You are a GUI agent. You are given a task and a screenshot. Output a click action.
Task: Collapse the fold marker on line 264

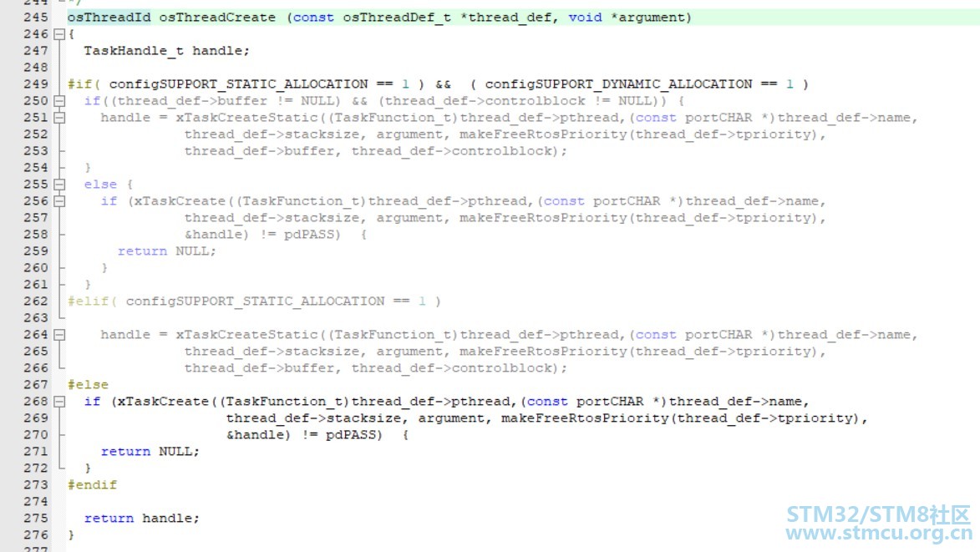(59, 335)
